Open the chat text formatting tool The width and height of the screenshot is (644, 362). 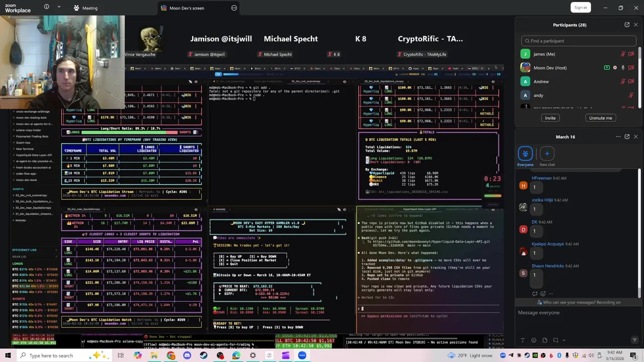[x=523, y=340]
